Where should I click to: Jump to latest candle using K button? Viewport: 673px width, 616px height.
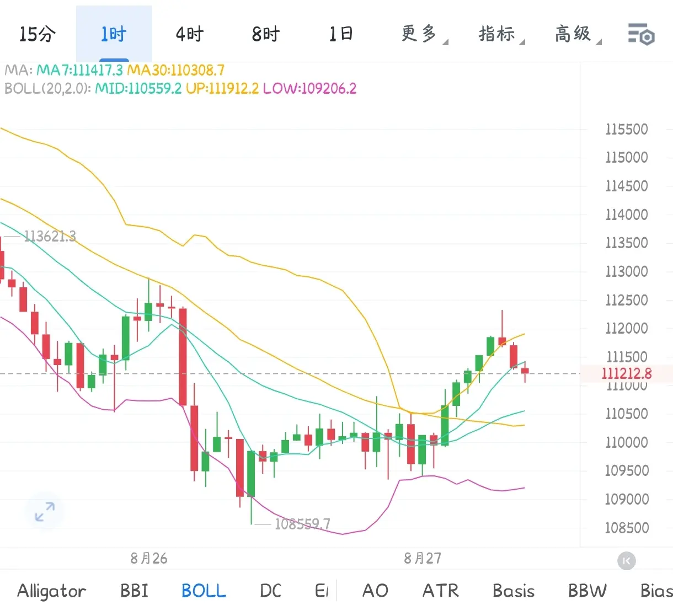pyautogui.click(x=626, y=561)
